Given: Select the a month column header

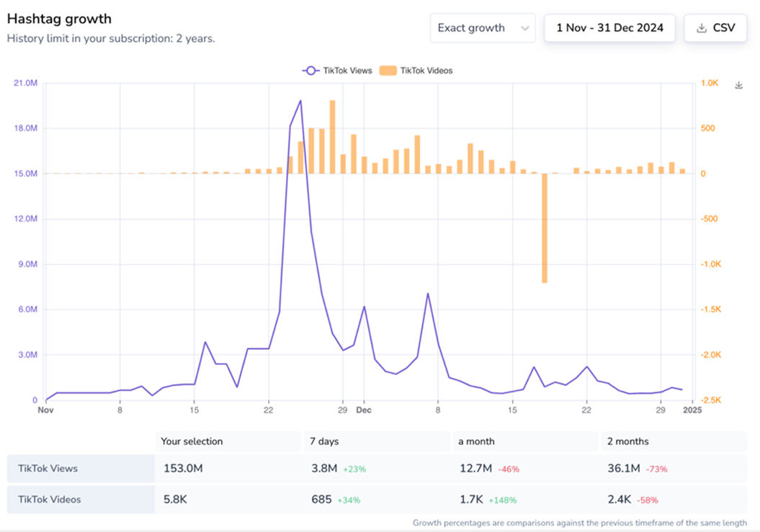Looking at the screenshot, I should [477, 441].
